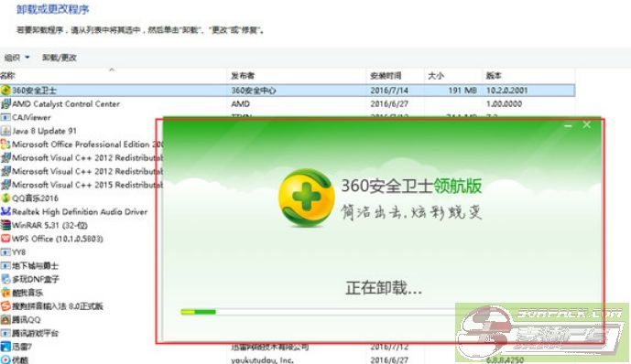631x364 pixels.
Task: Click the WinRAR 5.31 icon
Action: pyautogui.click(x=5, y=225)
